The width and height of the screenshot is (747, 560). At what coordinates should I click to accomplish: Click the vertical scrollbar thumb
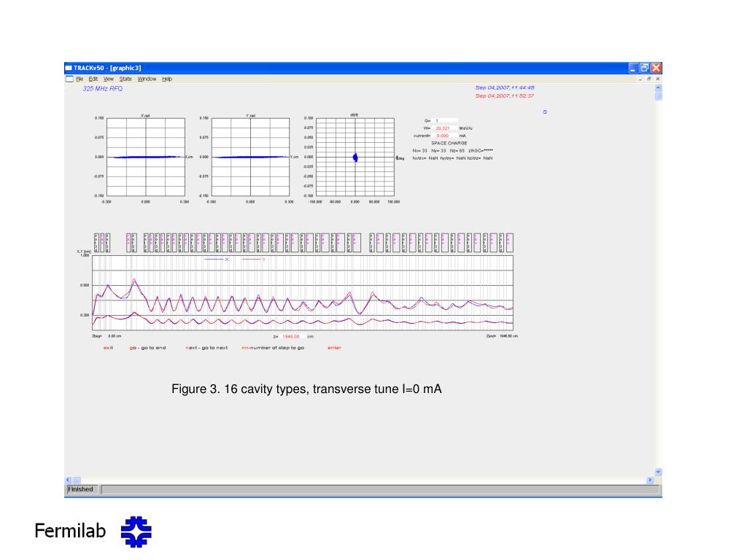click(x=658, y=96)
